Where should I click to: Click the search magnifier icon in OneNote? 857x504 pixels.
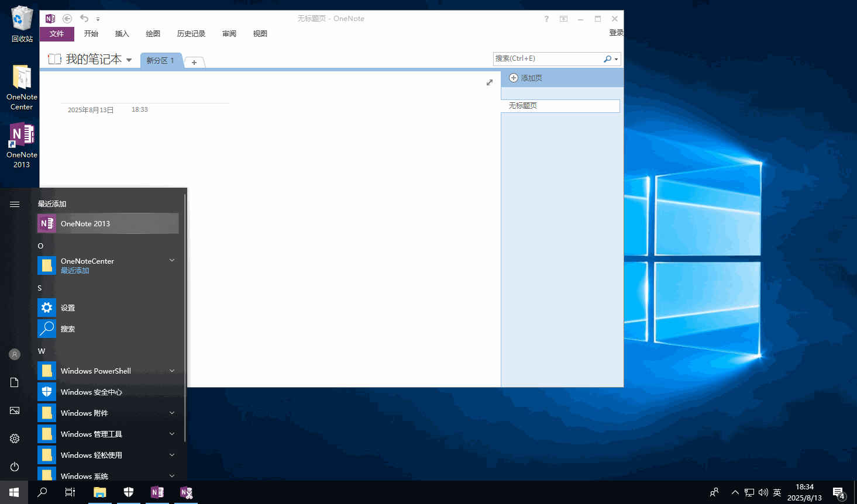tap(607, 58)
